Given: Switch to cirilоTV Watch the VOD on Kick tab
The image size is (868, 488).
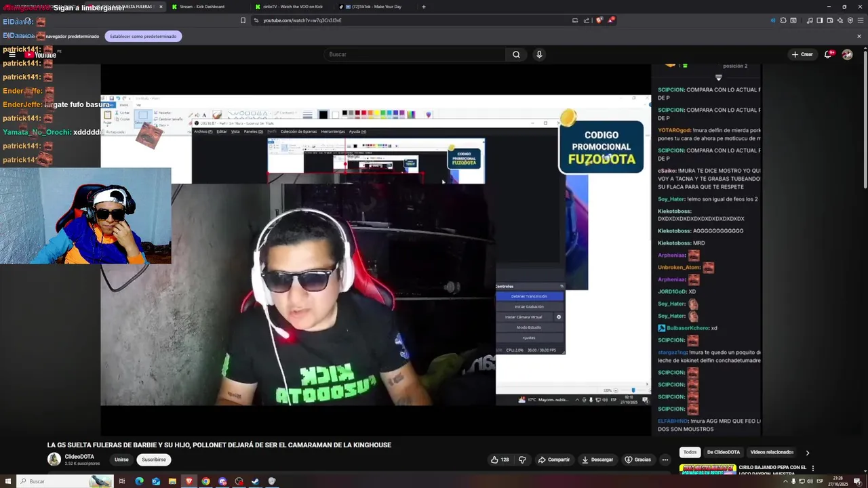Looking at the screenshot, I should (x=293, y=7).
